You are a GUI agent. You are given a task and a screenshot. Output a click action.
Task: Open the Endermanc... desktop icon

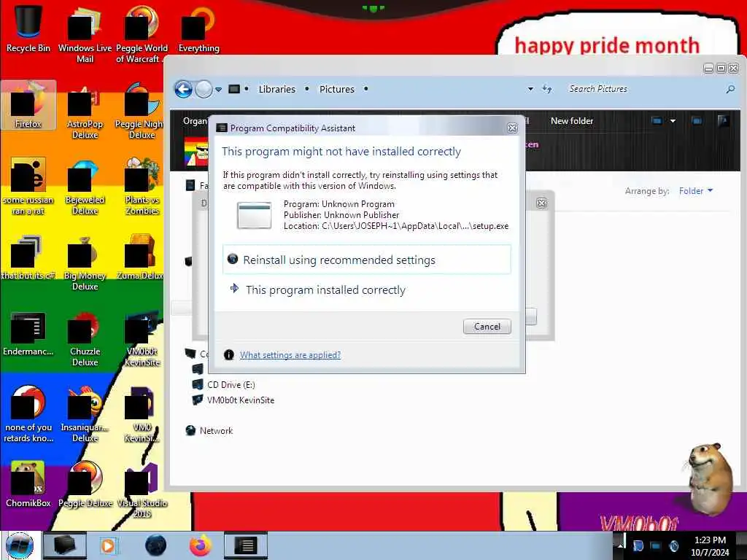pyautogui.click(x=28, y=332)
